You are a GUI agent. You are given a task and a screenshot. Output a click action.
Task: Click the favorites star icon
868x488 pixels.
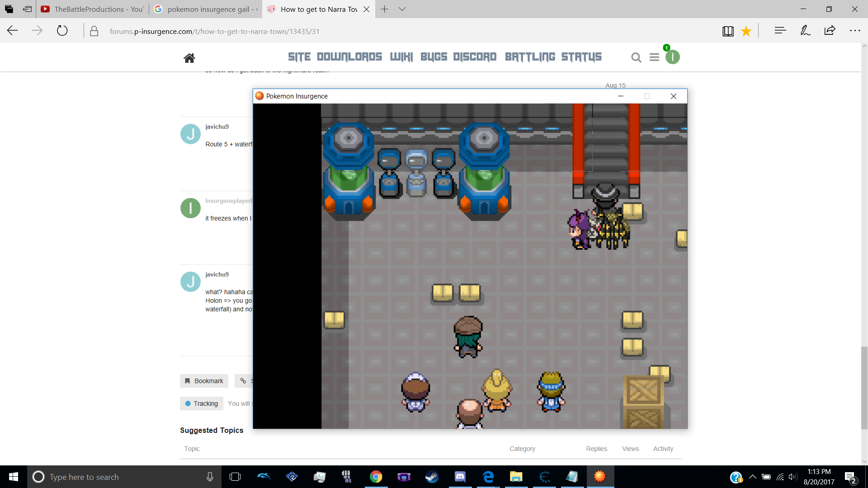point(746,31)
